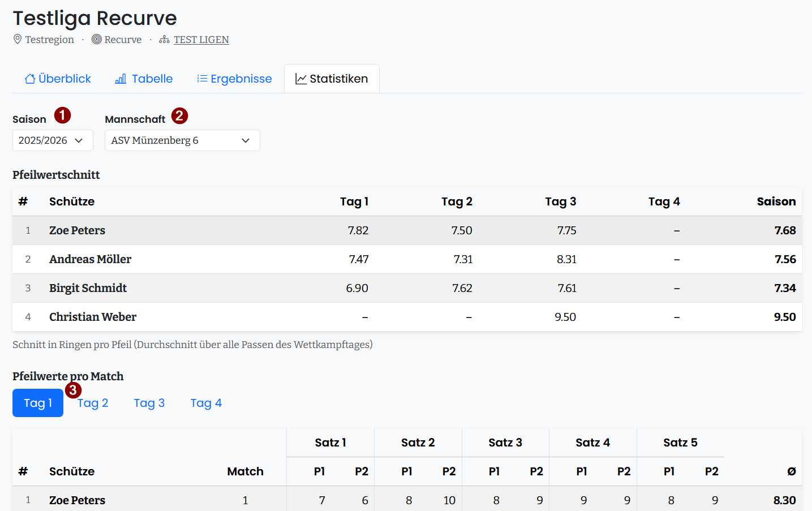Image resolution: width=812 pixels, height=511 pixels.
Task: Click Zoe Peters in Pfeilwerte pro Match table
Action: click(77, 500)
